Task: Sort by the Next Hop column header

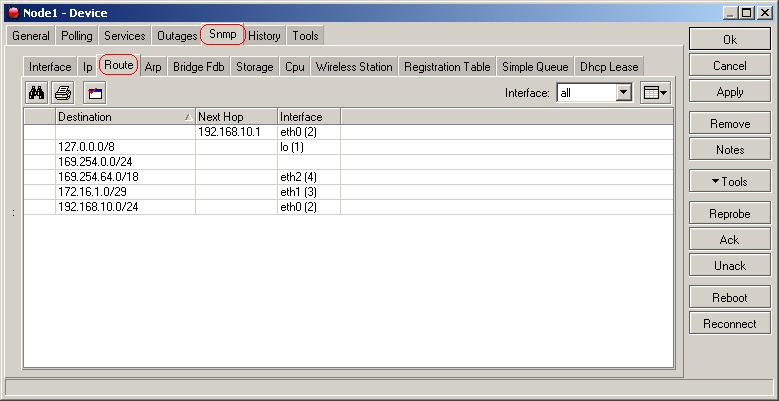Action: pyautogui.click(x=236, y=117)
